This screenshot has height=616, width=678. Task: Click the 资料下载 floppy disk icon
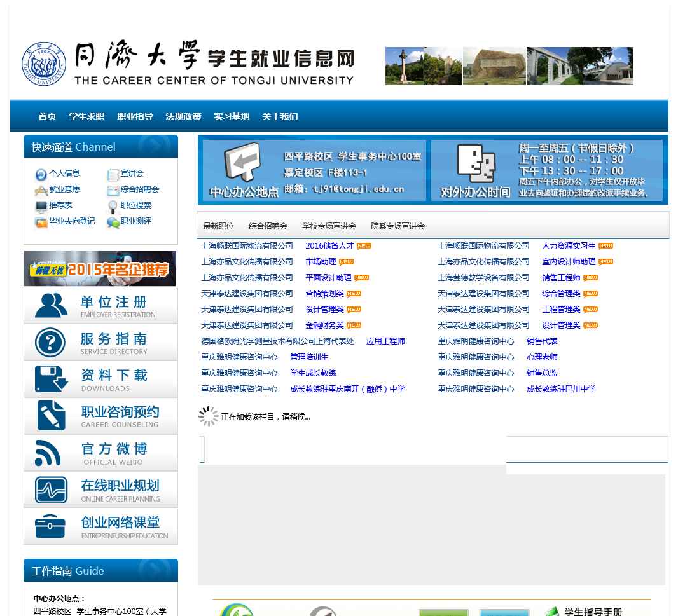(51, 379)
